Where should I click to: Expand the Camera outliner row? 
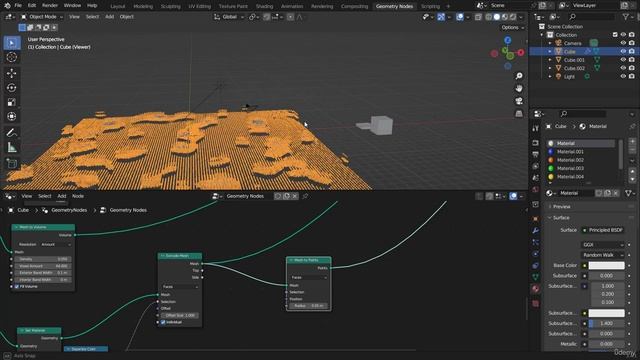[549, 43]
